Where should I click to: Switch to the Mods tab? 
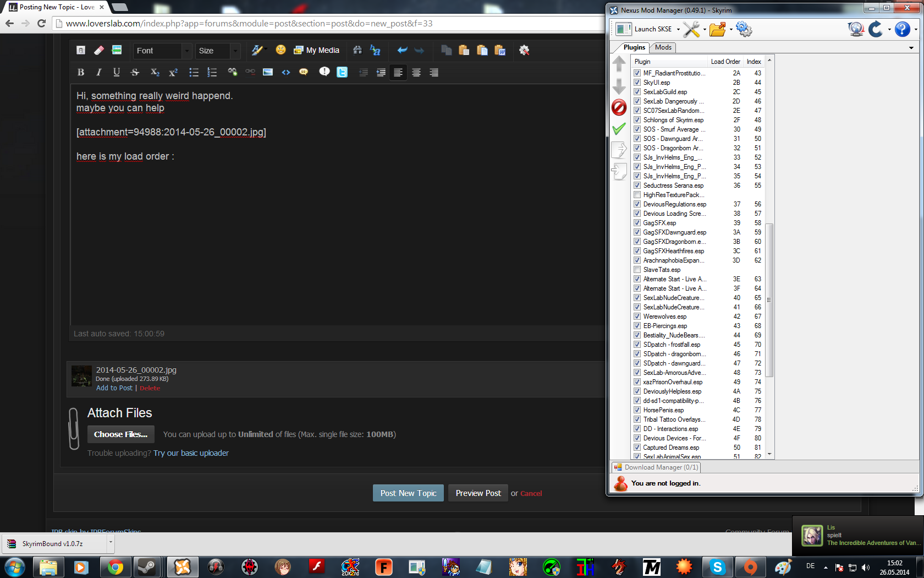point(663,47)
